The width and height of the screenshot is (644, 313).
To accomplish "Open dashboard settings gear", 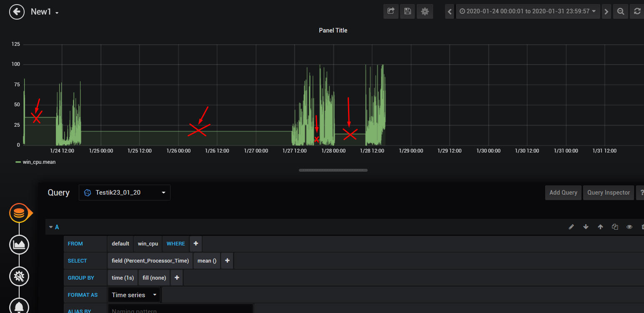I will (x=425, y=11).
